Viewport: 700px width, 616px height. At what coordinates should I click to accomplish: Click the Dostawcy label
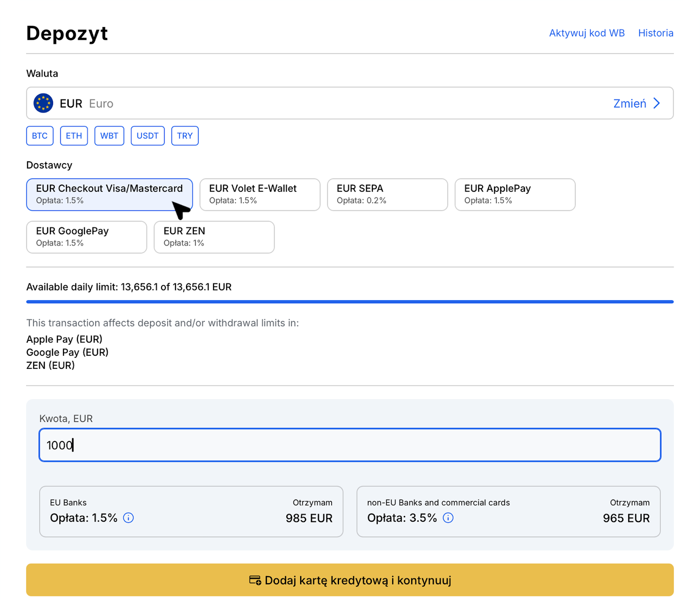[x=49, y=165]
